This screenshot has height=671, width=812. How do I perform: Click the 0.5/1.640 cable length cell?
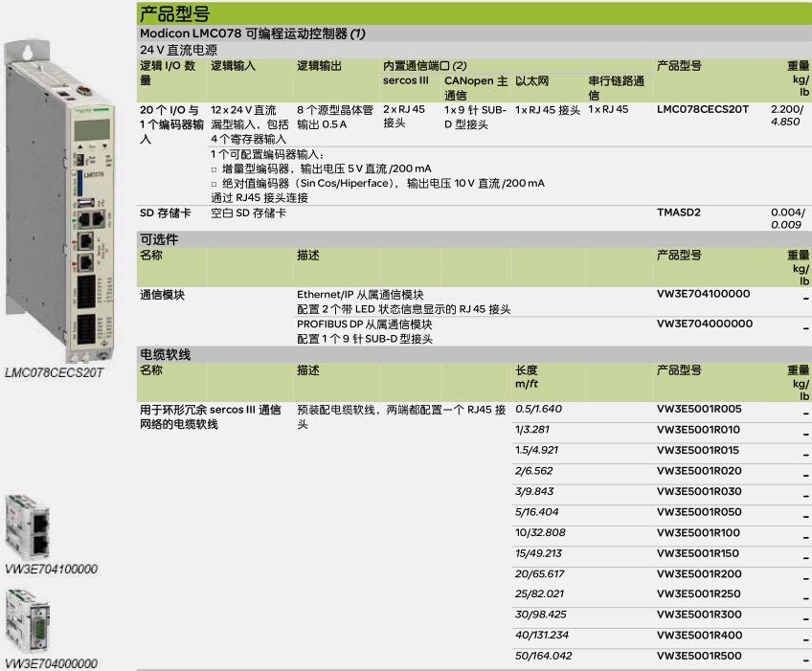[x=538, y=409]
